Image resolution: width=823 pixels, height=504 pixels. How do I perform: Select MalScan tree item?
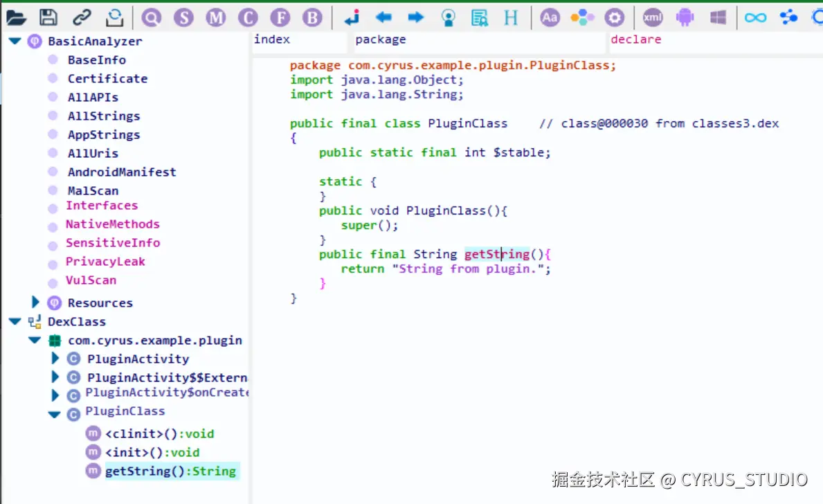point(93,190)
